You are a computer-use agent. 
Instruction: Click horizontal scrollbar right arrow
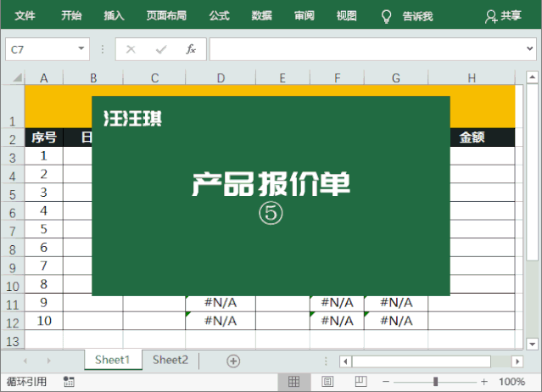[517, 361]
